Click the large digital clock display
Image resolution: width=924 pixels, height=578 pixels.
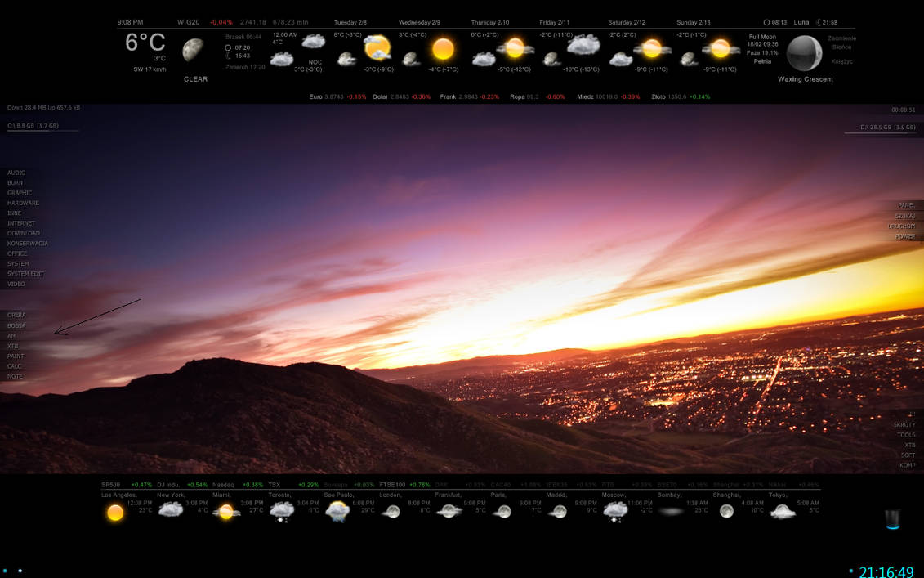pos(885,571)
